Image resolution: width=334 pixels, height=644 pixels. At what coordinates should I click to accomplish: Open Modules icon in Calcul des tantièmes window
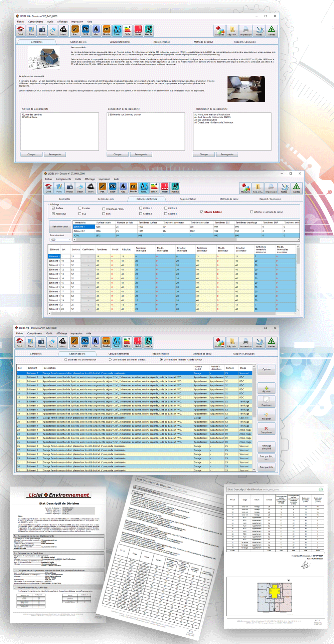pos(245,188)
